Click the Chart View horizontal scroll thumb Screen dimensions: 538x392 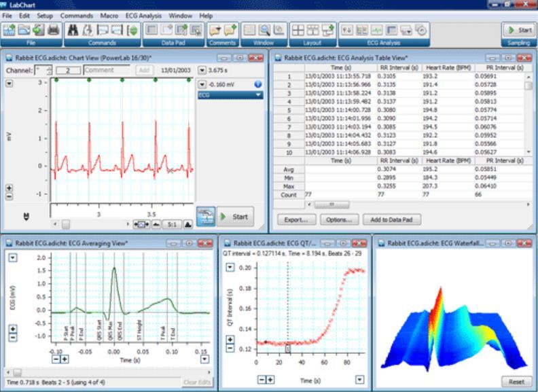(x=65, y=224)
